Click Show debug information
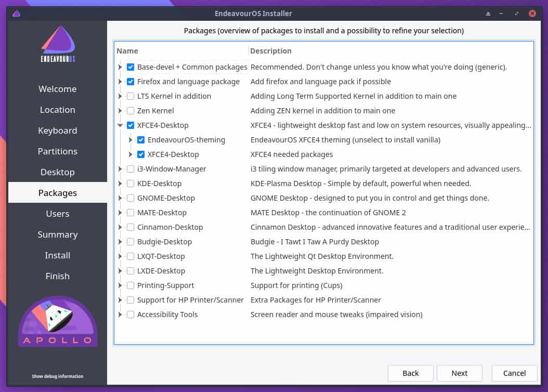Viewport: 548px width, 392px height. (x=57, y=376)
